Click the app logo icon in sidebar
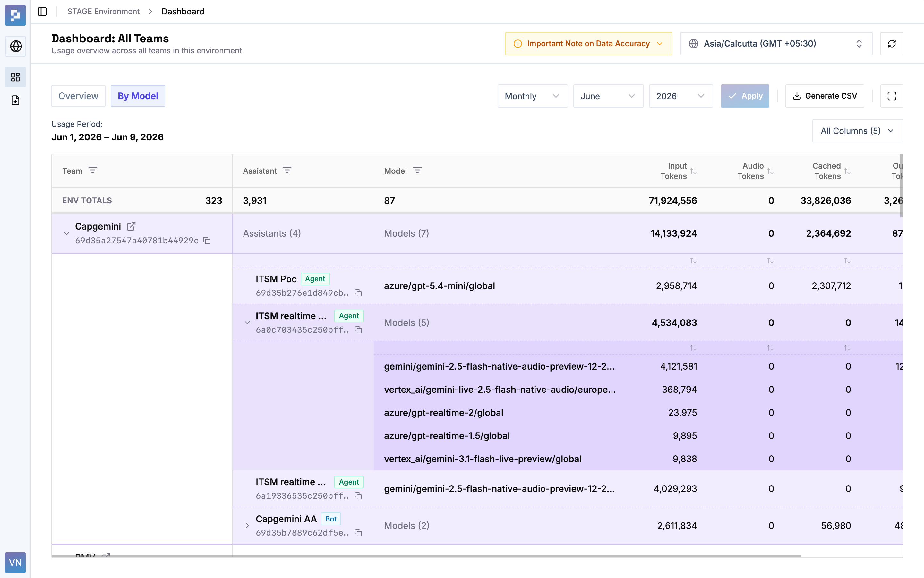924x578 pixels. tap(15, 15)
